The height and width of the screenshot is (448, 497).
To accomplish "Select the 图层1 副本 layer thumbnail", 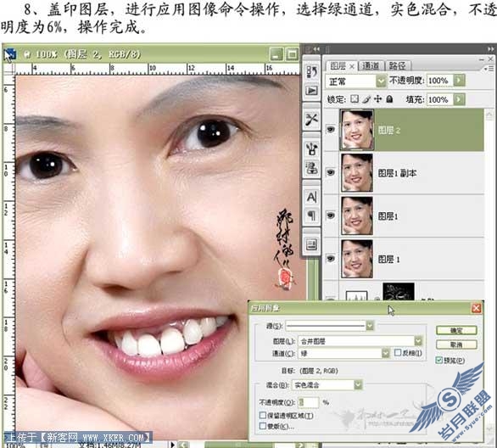I will [356, 172].
